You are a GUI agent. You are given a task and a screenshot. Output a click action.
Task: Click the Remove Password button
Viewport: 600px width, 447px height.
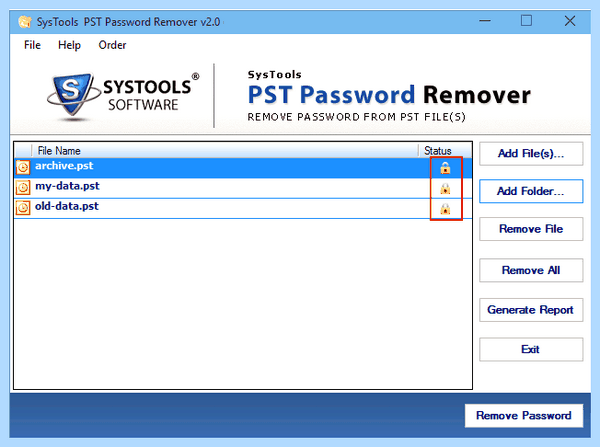tap(524, 415)
